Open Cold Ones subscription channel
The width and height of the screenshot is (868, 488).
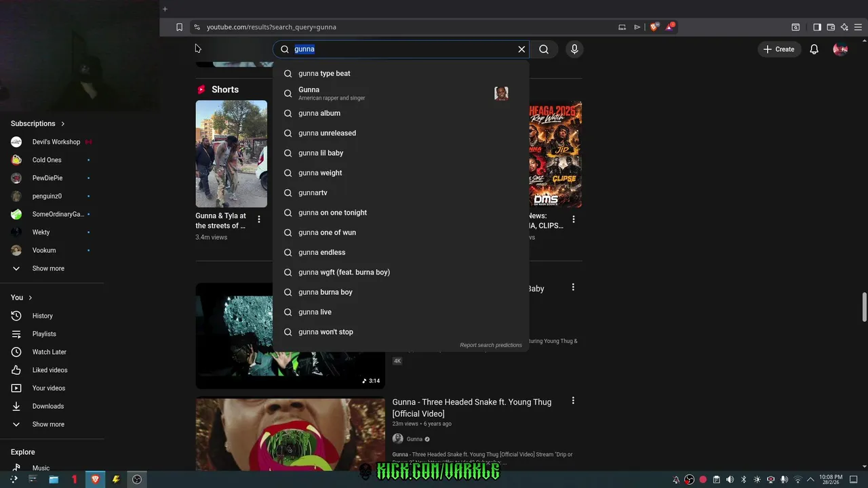pyautogui.click(x=52, y=160)
